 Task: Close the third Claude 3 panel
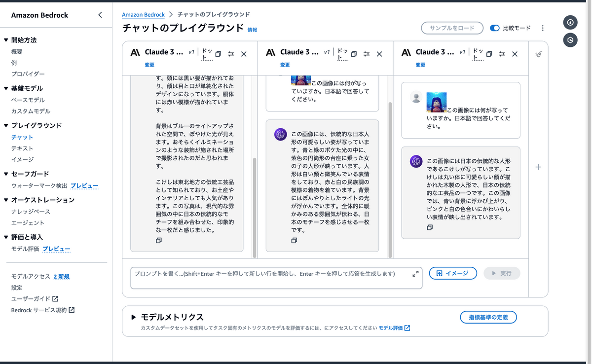(x=515, y=54)
